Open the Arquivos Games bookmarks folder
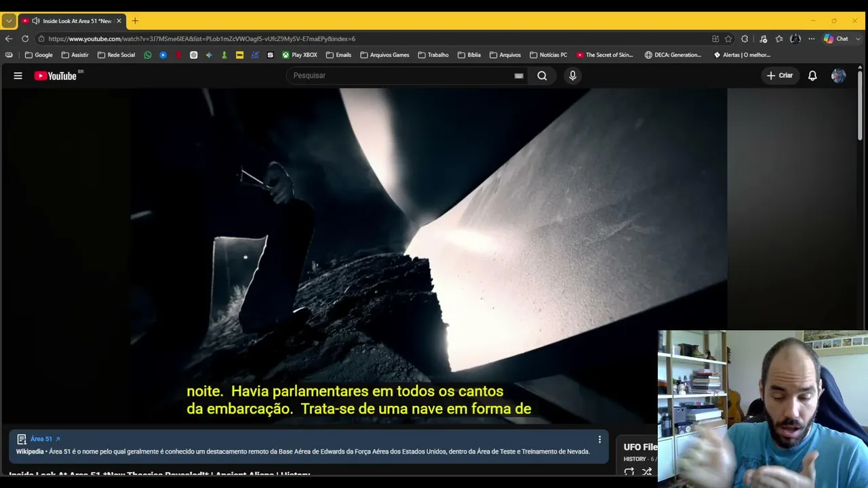The height and width of the screenshot is (488, 868). click(x=384, y=55)
